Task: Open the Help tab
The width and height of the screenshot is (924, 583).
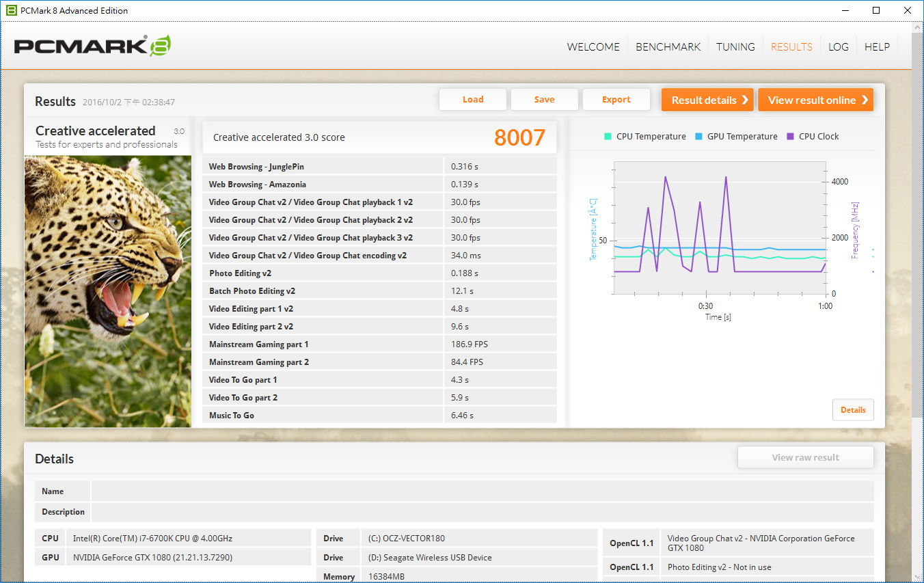Action: pos(877,47)
